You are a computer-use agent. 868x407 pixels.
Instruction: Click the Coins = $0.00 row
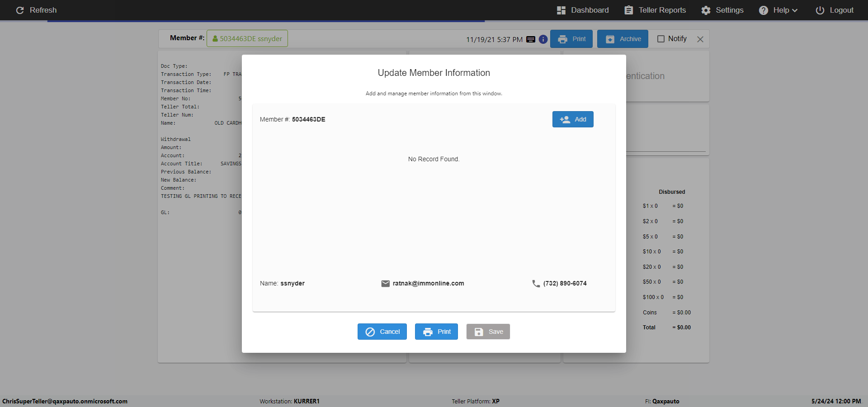(x=667, y=313)
